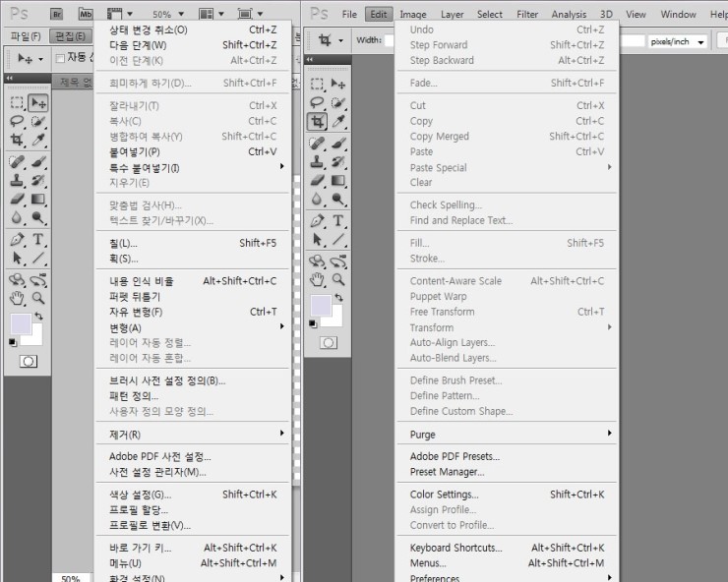Image resolution: width=728 pixels, height=582 pixels.
Task: Select the Brush tool in the Korean window
Action: [x=38, y=162]
